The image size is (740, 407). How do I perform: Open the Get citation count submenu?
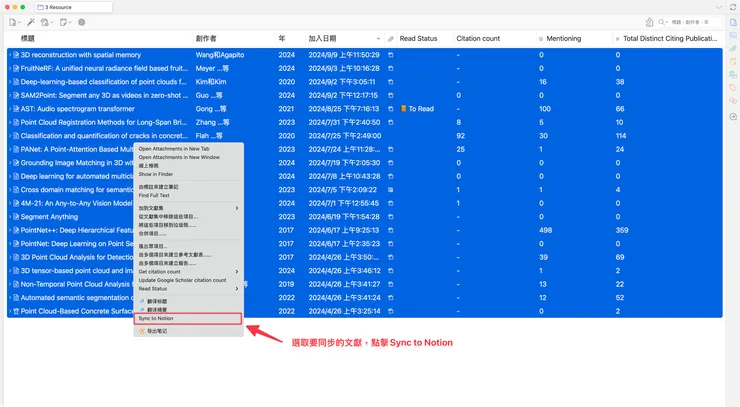point(188,272)
